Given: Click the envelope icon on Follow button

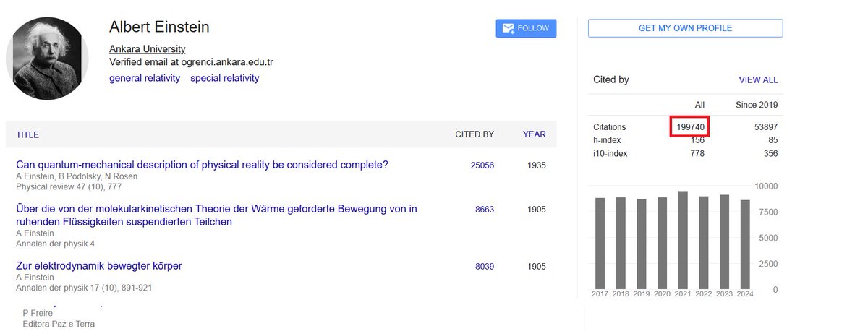Looking at the screenshot, I should coord(508,28).
